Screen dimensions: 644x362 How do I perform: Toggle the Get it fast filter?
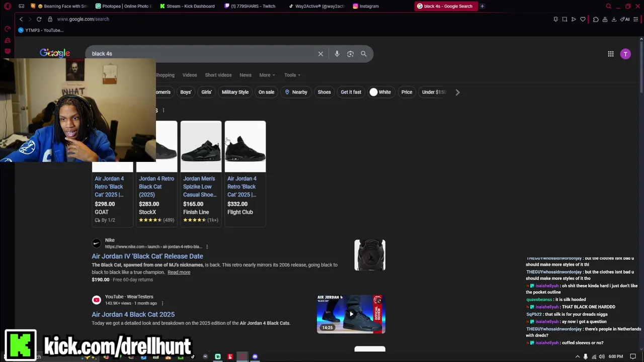tap(351, 92)
